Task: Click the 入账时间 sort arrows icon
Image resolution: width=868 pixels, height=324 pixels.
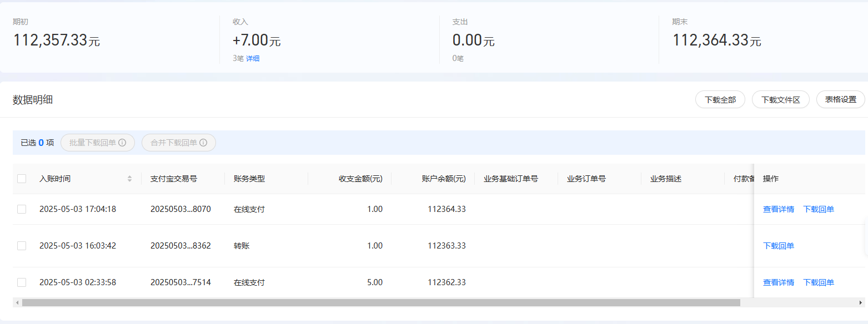Action: click(x=129, y=179)
